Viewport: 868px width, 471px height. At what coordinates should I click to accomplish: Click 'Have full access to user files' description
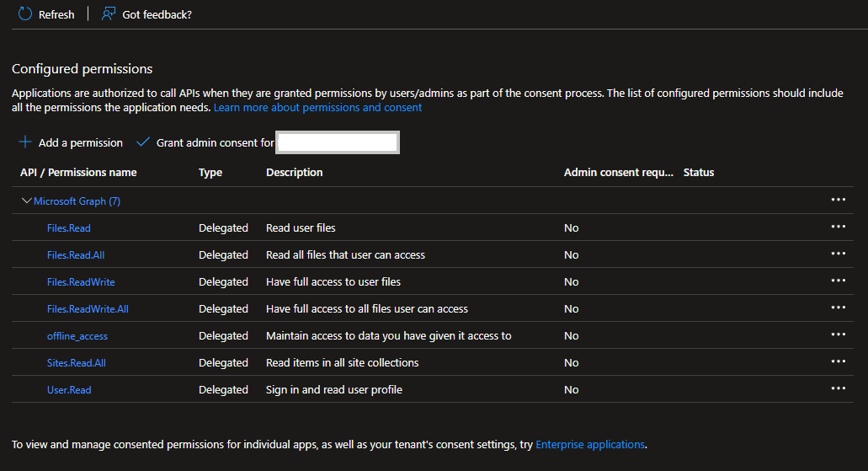[333, 282]
